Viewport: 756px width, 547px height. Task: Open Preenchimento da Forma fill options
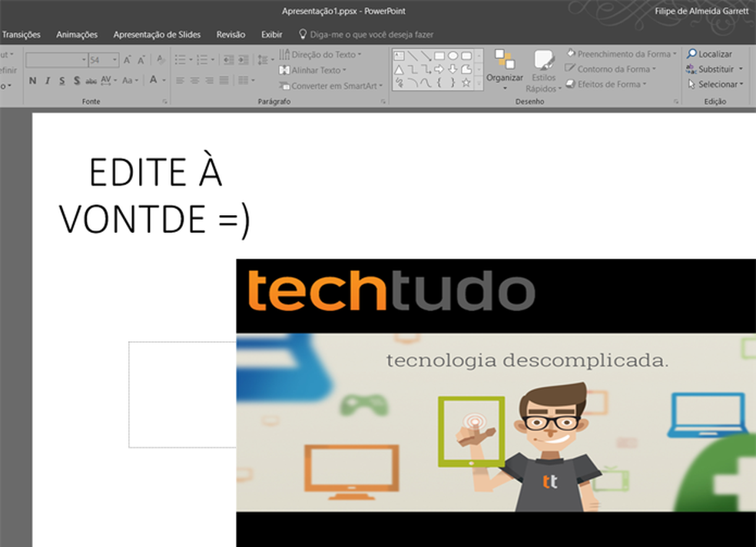point(622,54)
